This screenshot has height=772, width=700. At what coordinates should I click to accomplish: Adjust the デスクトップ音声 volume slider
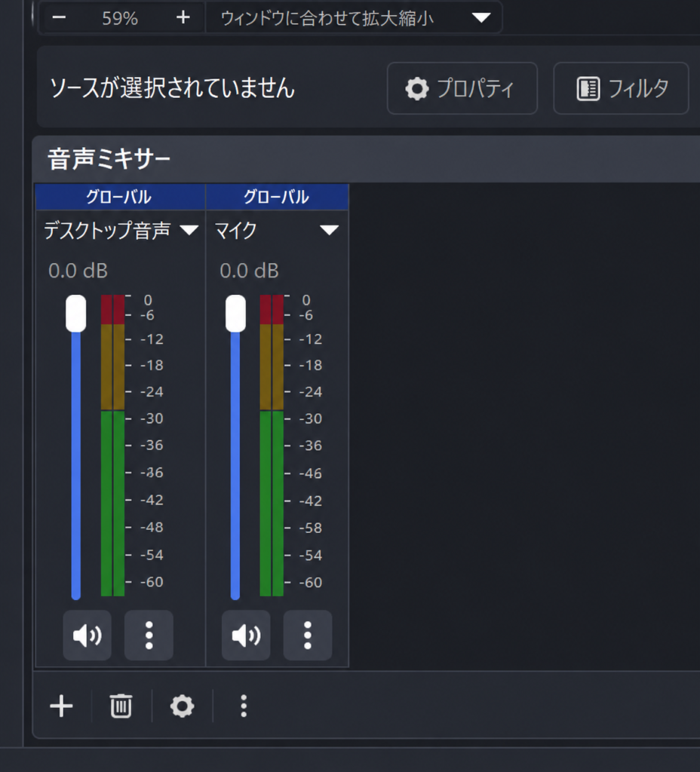pyautogui.click(x=76, y=314)
